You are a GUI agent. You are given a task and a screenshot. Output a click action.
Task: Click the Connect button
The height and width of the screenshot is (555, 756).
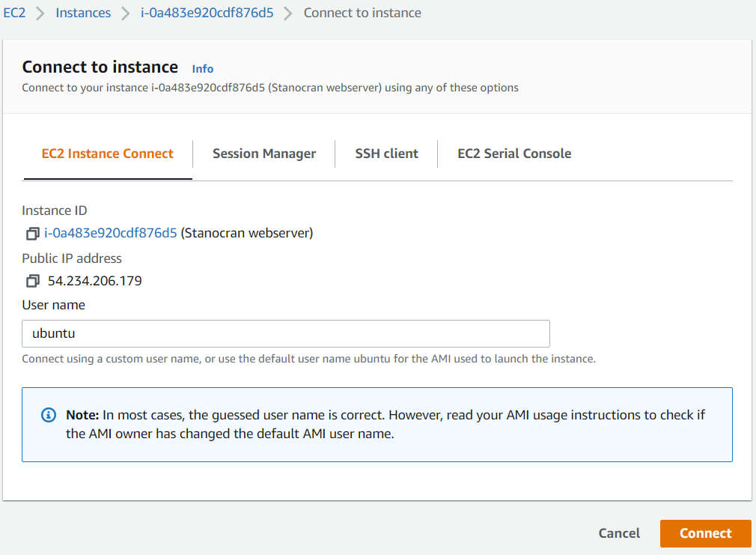[x=704, y=533]
